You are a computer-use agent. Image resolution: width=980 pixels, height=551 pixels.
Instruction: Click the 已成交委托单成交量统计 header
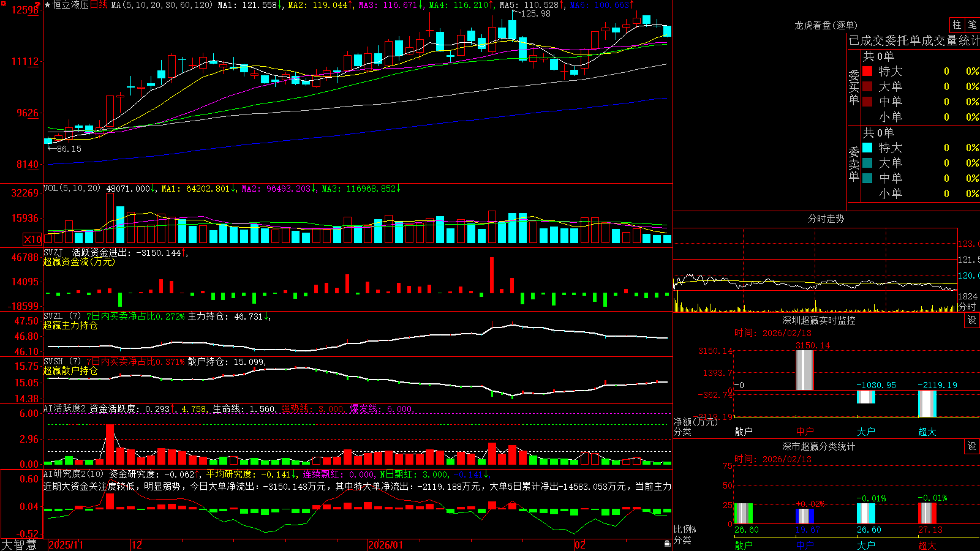click(x=914, y=41)
